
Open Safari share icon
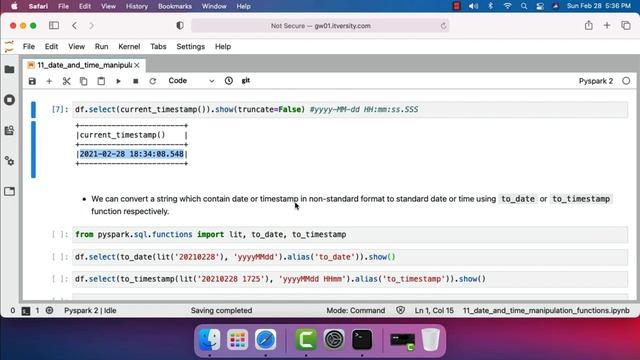[589, 25]
